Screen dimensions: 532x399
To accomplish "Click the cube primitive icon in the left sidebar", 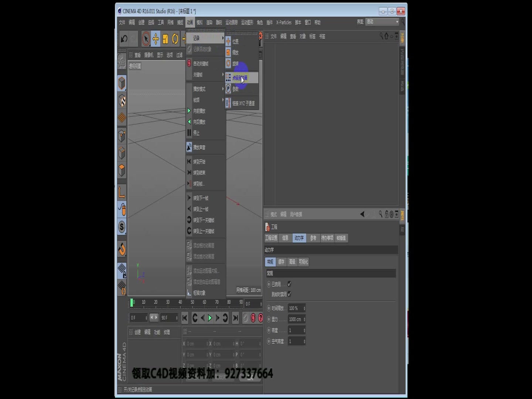I will tap(122, 83).
